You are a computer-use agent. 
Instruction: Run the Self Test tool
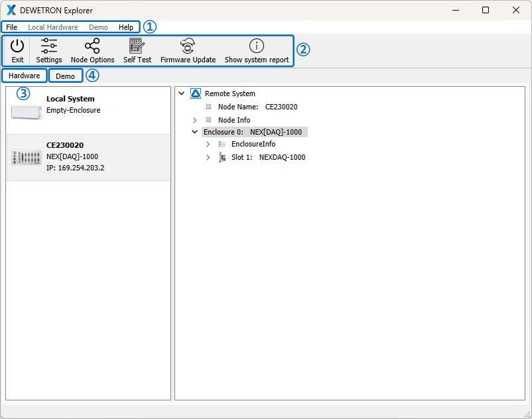click(137, 51)
